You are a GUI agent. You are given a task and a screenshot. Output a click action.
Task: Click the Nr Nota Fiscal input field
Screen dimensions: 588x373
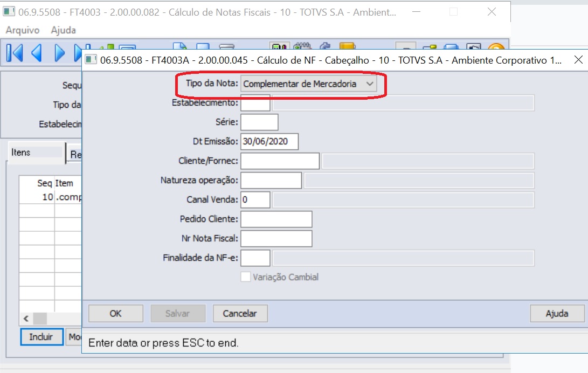[276, 238]
